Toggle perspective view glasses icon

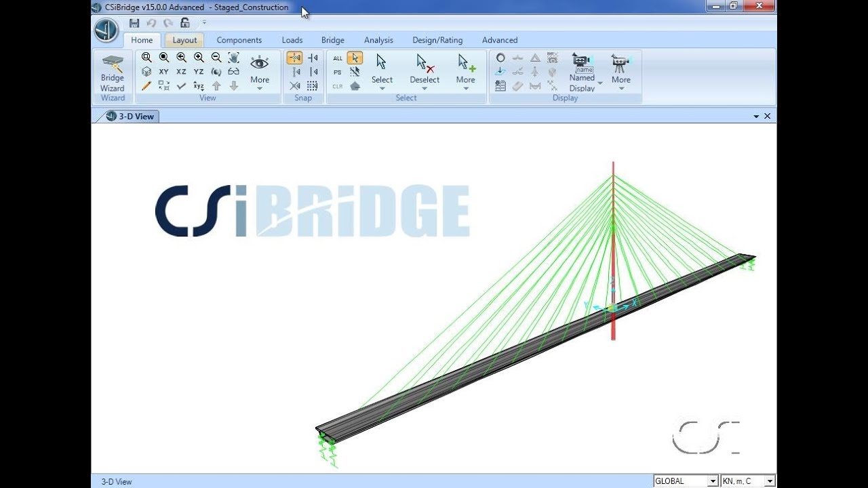[233, 71]
